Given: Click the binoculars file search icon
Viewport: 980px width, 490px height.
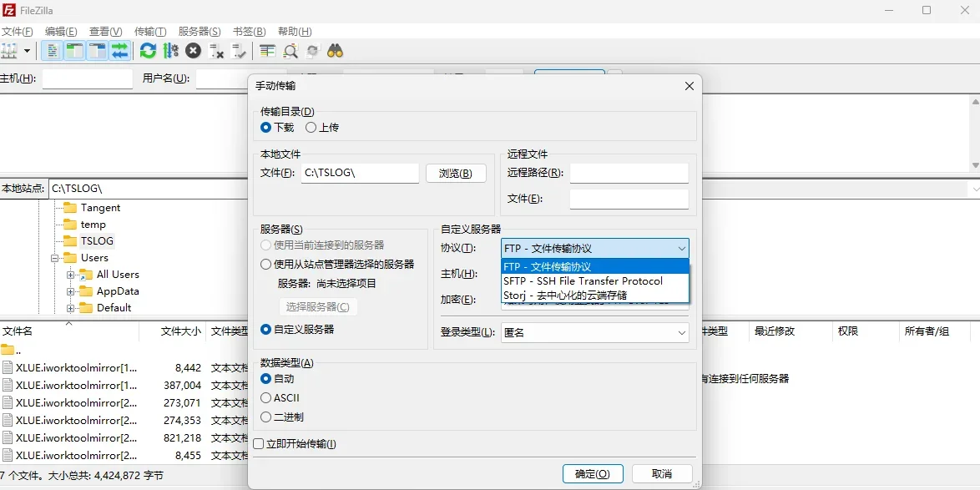Looking at the screenshot, I should tap(336, 51).
